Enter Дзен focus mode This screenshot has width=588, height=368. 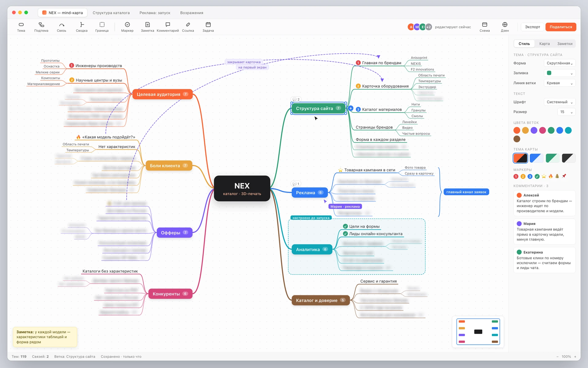tap(505, 27)
